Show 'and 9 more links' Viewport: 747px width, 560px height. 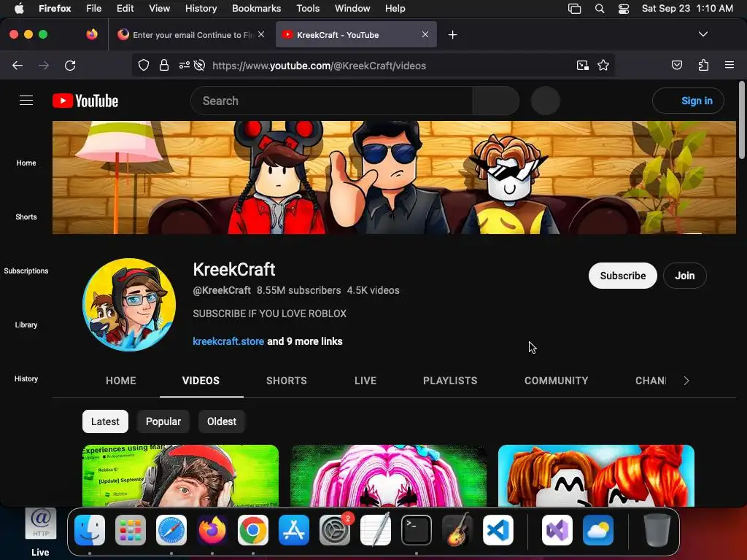(x=305, y=341)
